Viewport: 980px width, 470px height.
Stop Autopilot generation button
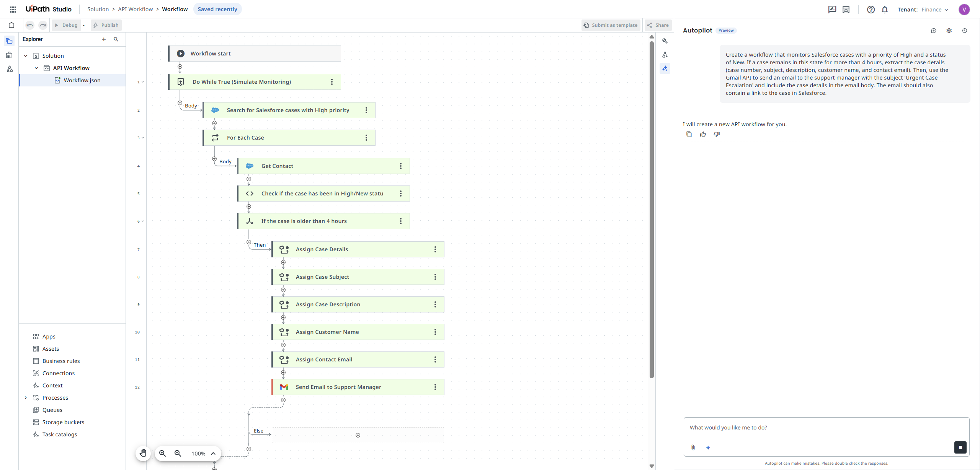click(960, 447)
